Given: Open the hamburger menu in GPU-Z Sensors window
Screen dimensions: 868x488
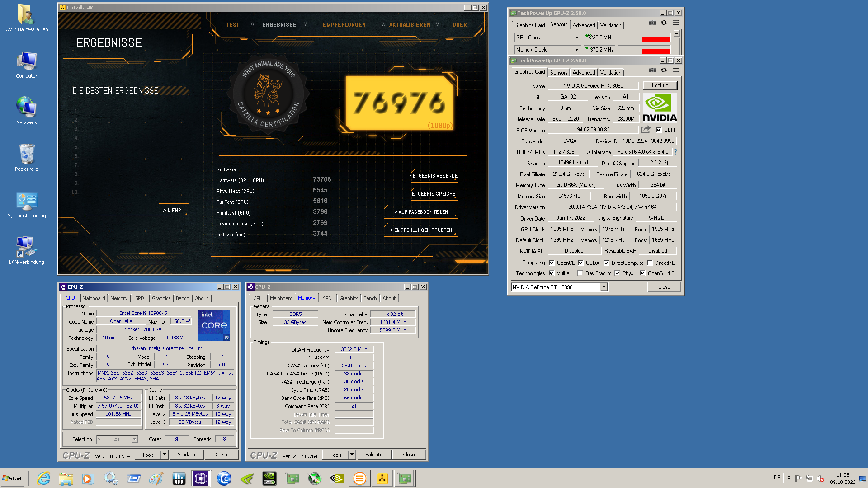Looking at the screenshot, I should tap(675, 23).
